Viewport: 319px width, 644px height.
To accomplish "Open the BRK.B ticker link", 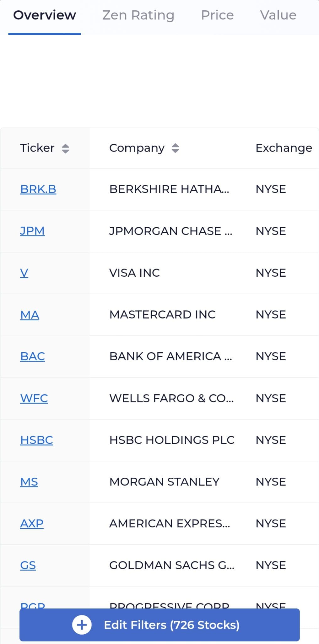I will 38,189.
